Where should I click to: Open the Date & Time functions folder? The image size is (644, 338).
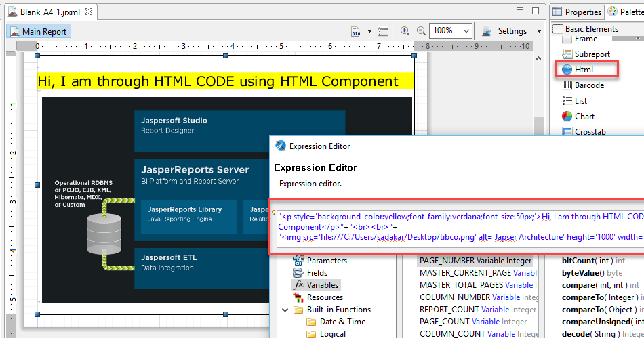(336, 322)
